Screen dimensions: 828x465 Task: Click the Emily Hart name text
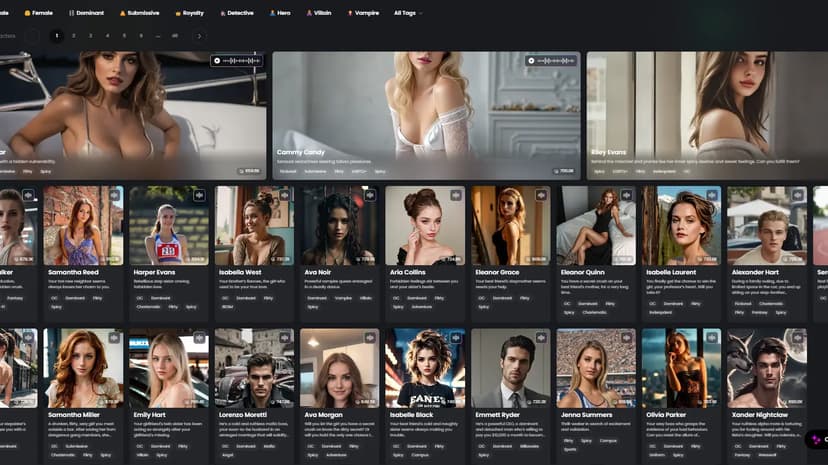tap(149, 415)
